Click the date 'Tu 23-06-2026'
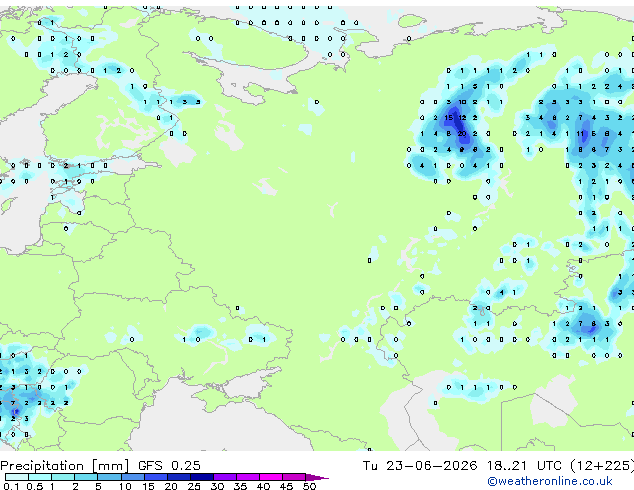The width and height of the screenshot is (634, 490). pyautogui.click(x=420, y=466)
